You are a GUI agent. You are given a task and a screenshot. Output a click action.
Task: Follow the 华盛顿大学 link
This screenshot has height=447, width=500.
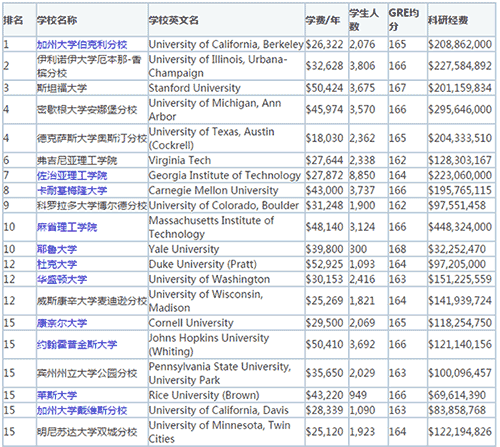62,279
